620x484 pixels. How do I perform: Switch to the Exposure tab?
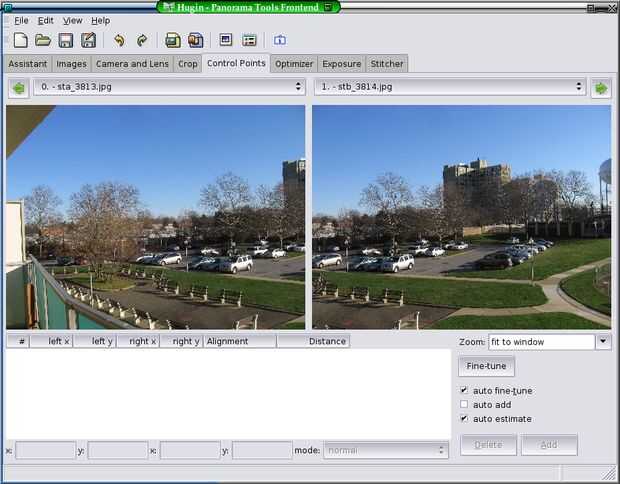tap(342, 64)
